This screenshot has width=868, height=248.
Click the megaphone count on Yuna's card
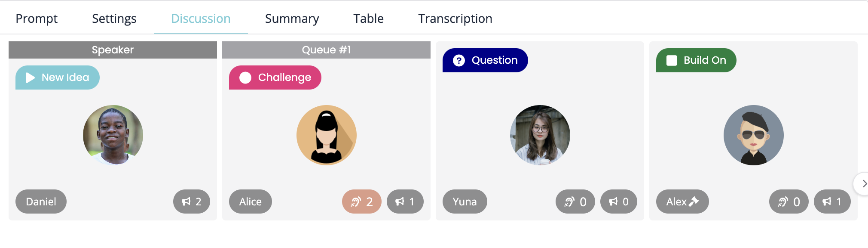[618, 201]
